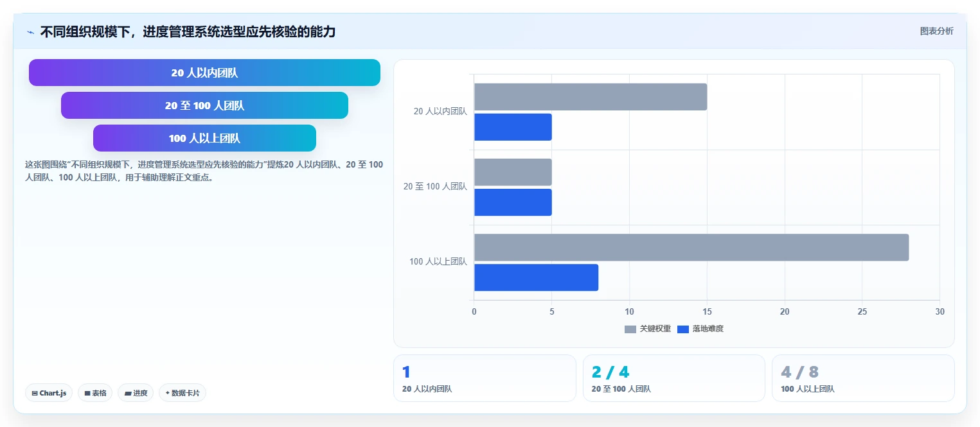Click the 进度 tag chip
This screenshot has height=427, width=980.
[136, 393]
